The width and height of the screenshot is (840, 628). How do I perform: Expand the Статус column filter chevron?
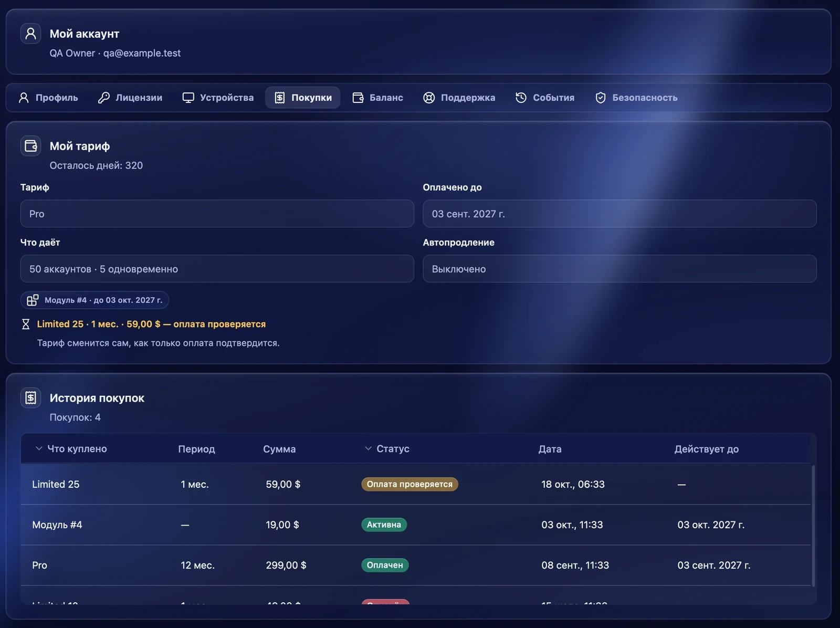coord(368,448)
